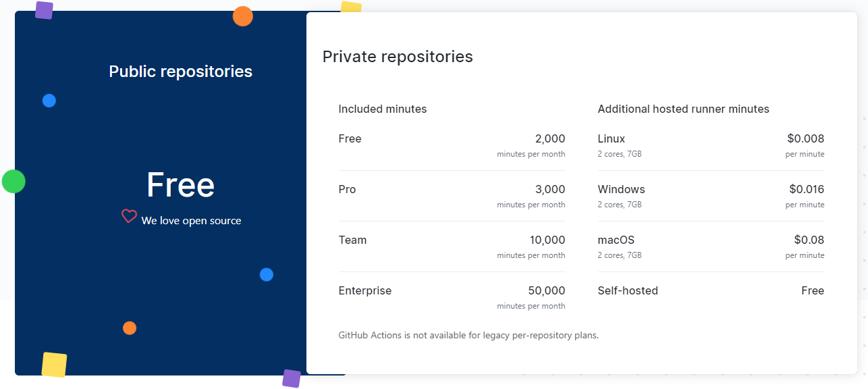Select the Private repositories heading

398,57
